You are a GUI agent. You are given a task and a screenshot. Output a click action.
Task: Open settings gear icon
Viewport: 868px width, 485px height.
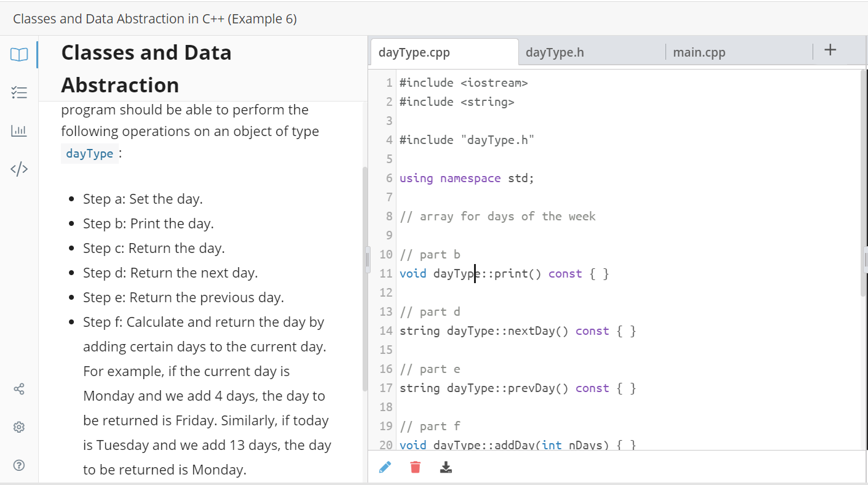pyautogui.click(x=19, y=427)
